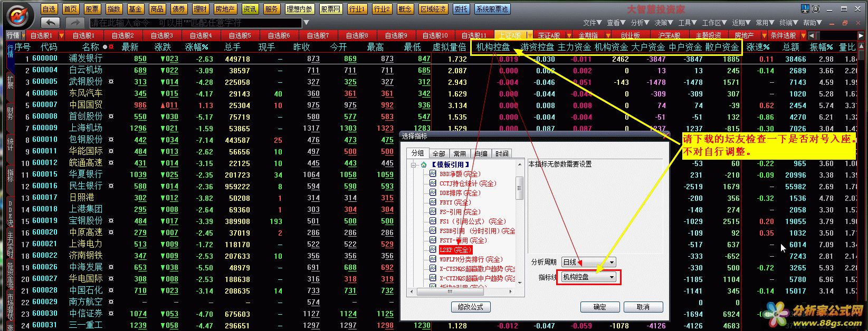This screenshot has width=868, height=331.
Task: Switch to the 全部 tab in dialog
Action: coord(439,153)
